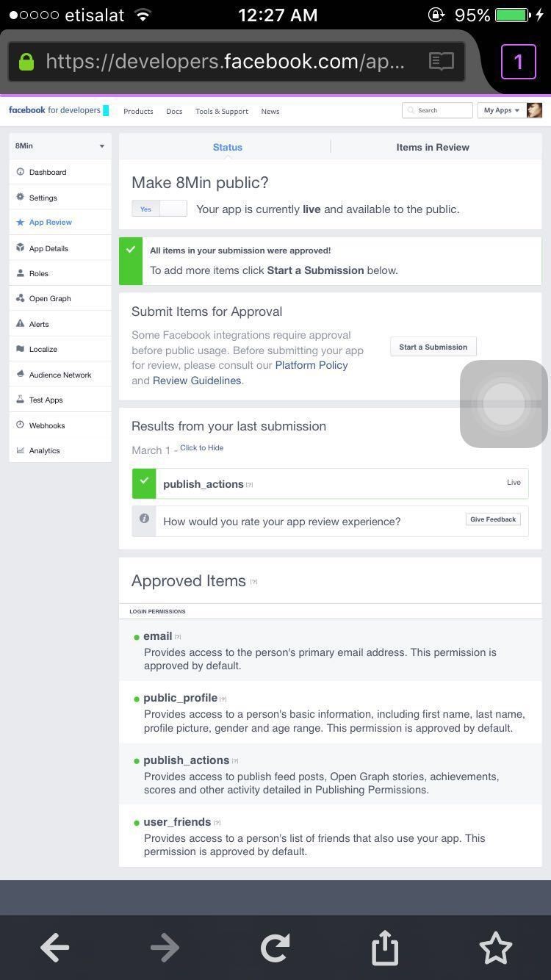
Task: Open reader view icon in address bar
Action: [441, 61]
